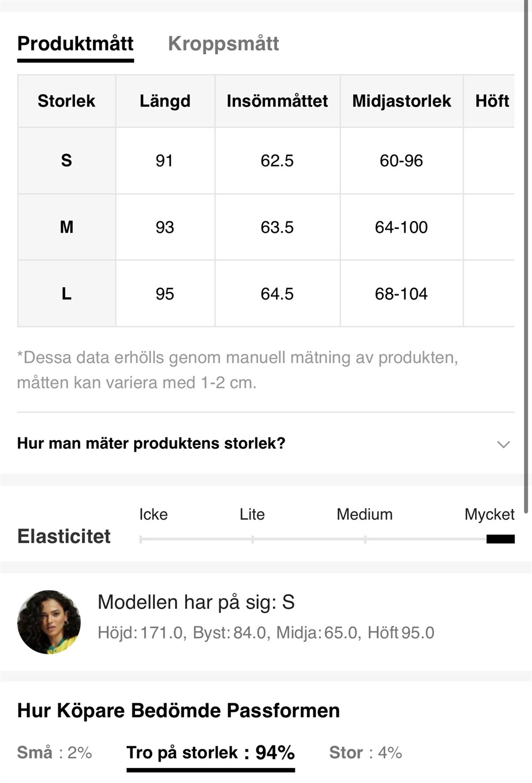Click the Elasticitet slider's black Mycket marker
Screen dimensions: 532x783
(x=501, y=539)
